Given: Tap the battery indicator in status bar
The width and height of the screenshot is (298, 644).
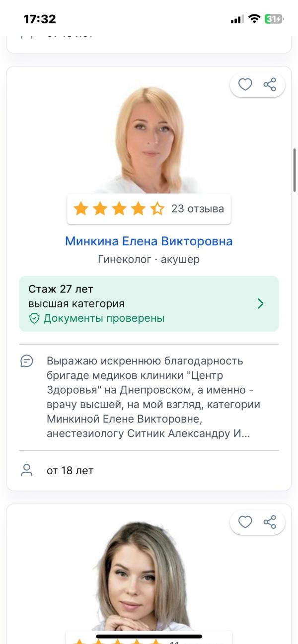Looking at the screenshot, I should (x=274, y=19).
